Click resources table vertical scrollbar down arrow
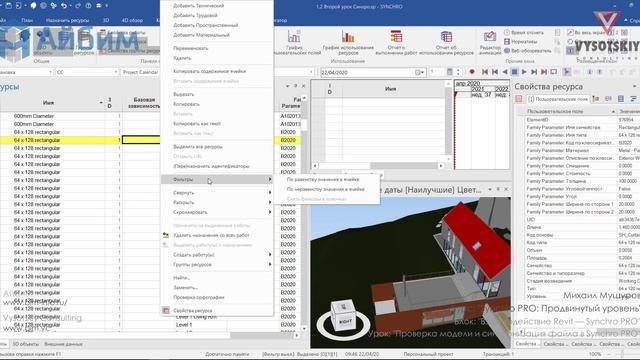This screenshot has width=640, height=360. [304, 329]
